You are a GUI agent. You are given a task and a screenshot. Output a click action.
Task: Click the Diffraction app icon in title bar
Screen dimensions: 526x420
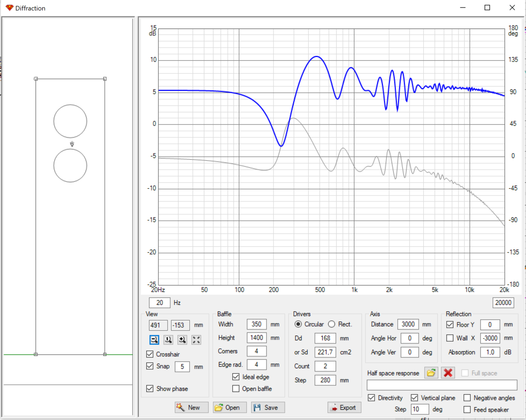(x=10, y=8)
